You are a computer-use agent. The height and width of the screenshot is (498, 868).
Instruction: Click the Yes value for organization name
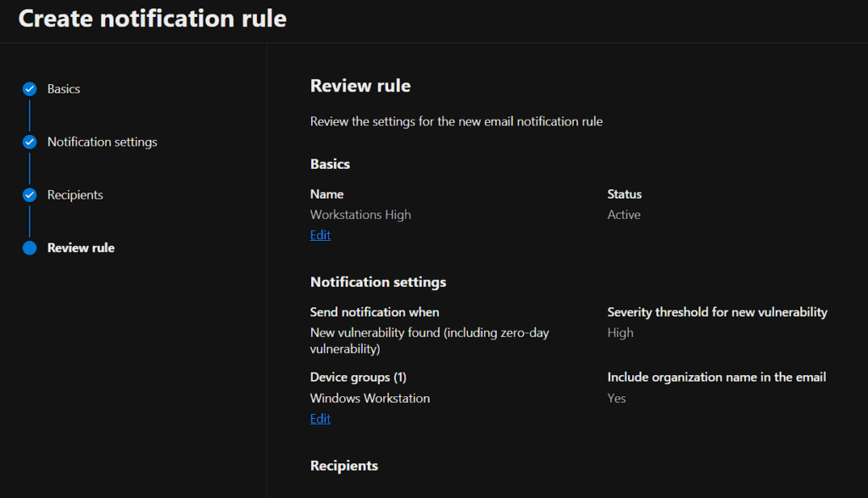point(616,398)
